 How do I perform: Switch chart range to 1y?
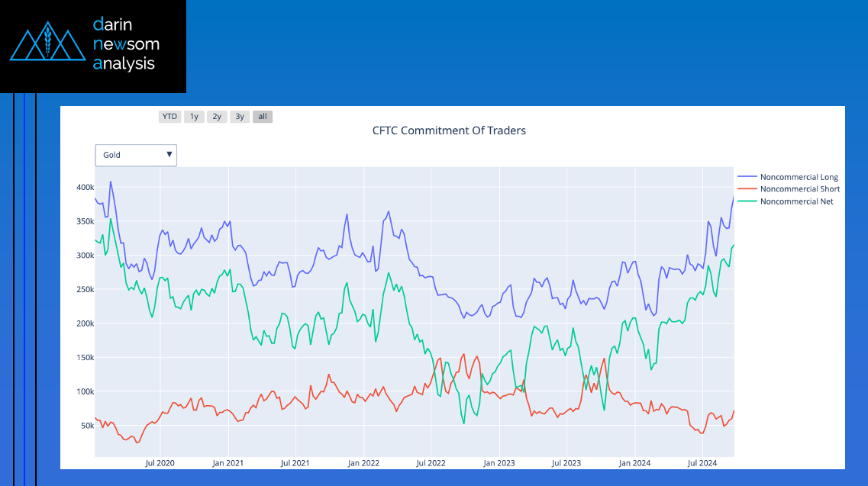click(x=194, y=117)
